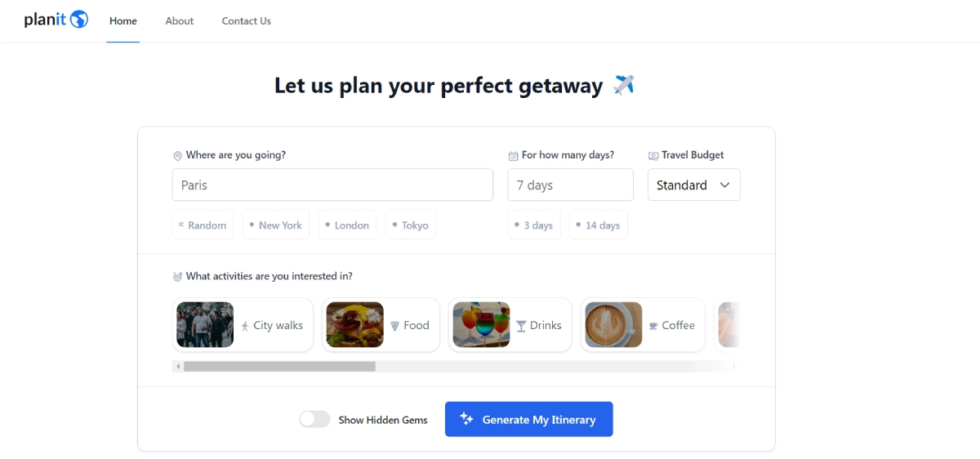This screenshot has width=980, height=459.
Task: Open the Standard travel budget dropdown
Action: click(x=693, y=185)
